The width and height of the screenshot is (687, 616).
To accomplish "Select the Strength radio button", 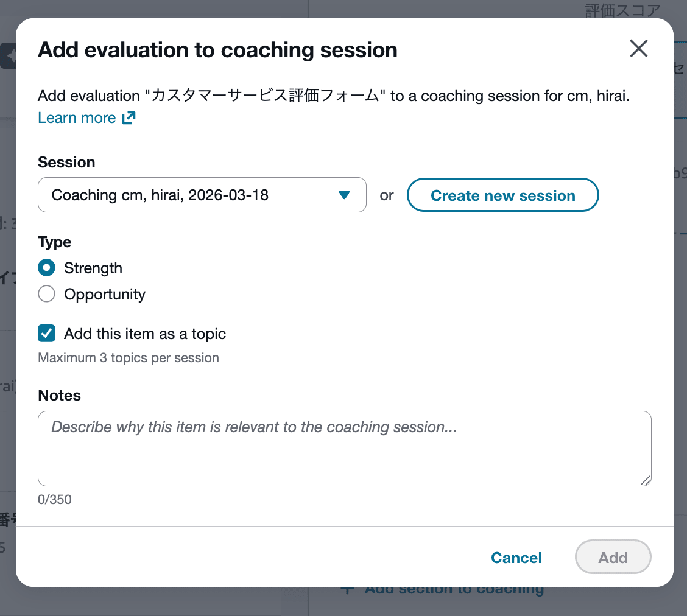I will click(x=47, y=268).
